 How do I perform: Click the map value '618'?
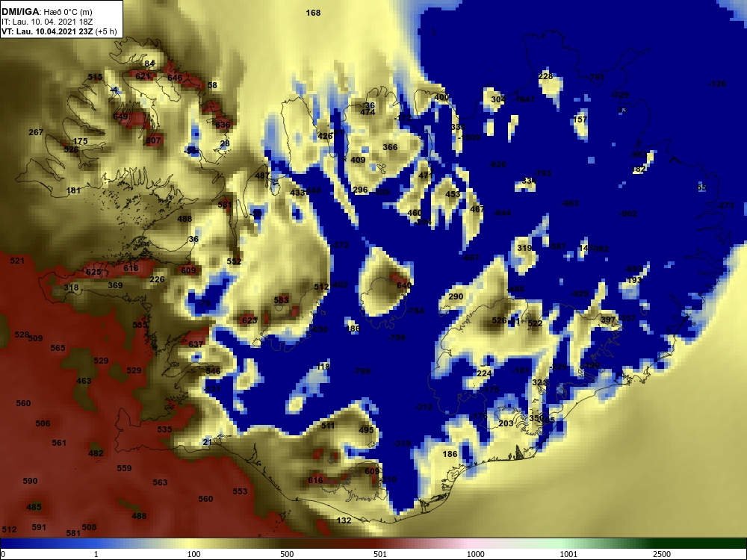point(131,268)
